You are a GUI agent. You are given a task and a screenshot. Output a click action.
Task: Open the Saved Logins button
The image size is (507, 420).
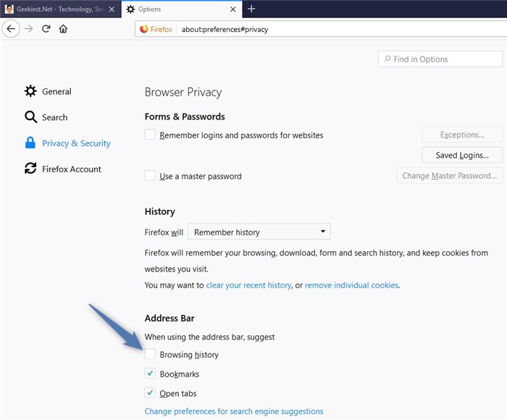(x=462, y=155)
